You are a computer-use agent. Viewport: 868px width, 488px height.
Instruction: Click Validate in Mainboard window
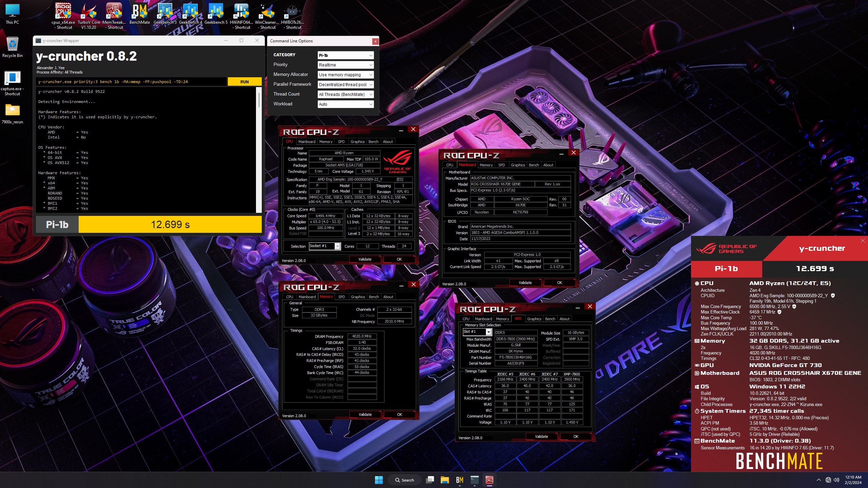coord(525,283)
